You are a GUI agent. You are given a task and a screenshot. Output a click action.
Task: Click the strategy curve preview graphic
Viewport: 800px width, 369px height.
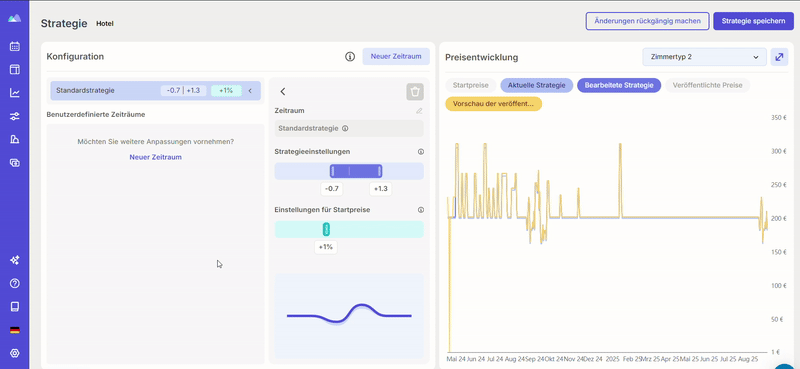(x=349, y=316)
